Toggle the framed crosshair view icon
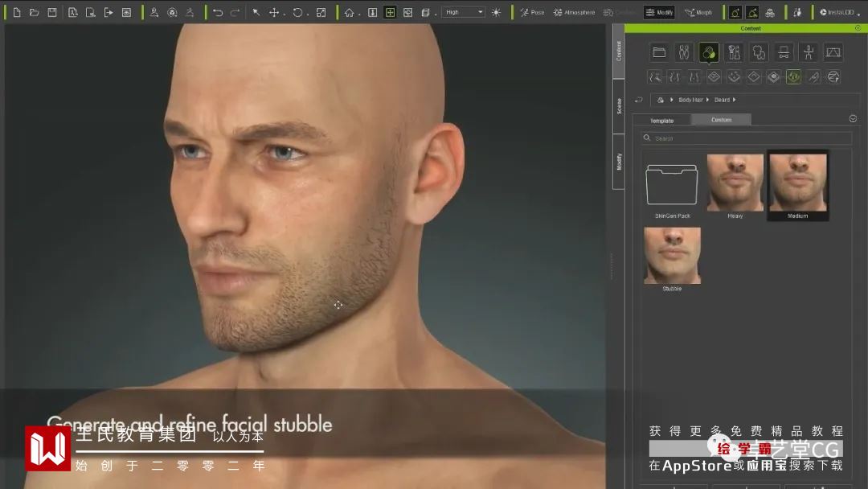Image resolution: width=868 pixels, height=489 pixels. 391,12
